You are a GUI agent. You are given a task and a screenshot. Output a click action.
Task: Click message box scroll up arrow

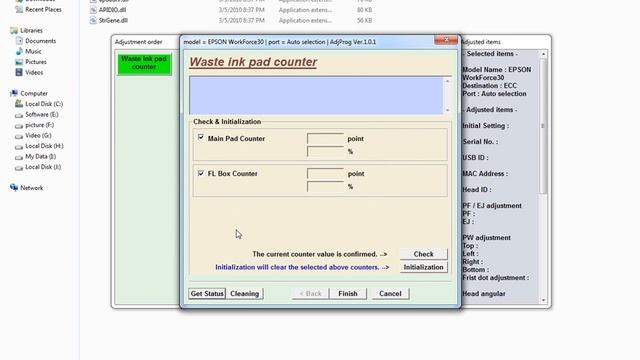(447, 81)
